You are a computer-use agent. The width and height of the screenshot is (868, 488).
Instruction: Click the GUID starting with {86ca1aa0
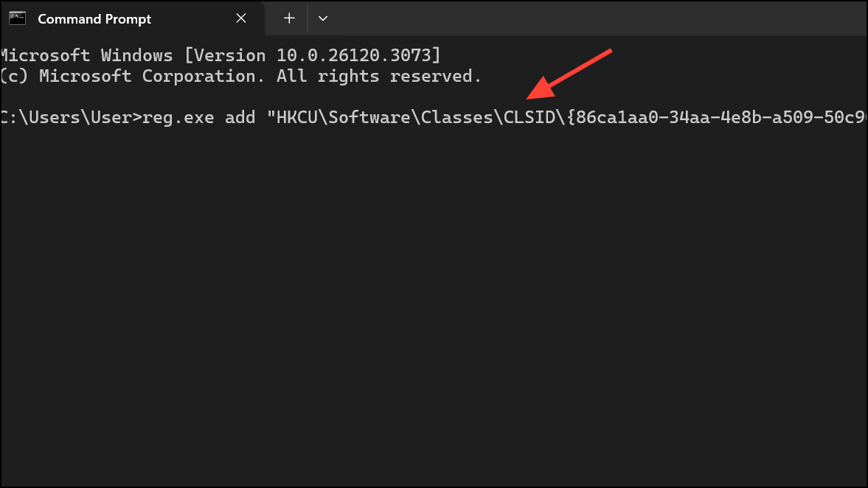click(x=717, y=117)
